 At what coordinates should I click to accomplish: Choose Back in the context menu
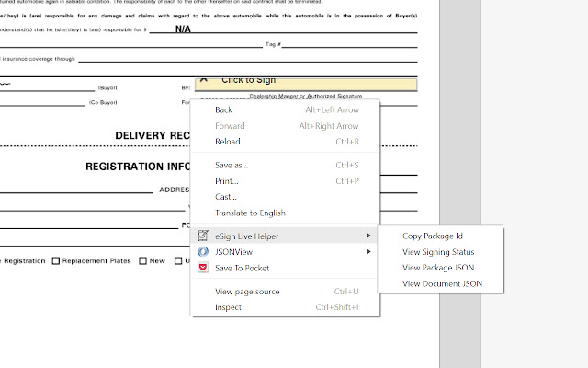pos(285,110)
